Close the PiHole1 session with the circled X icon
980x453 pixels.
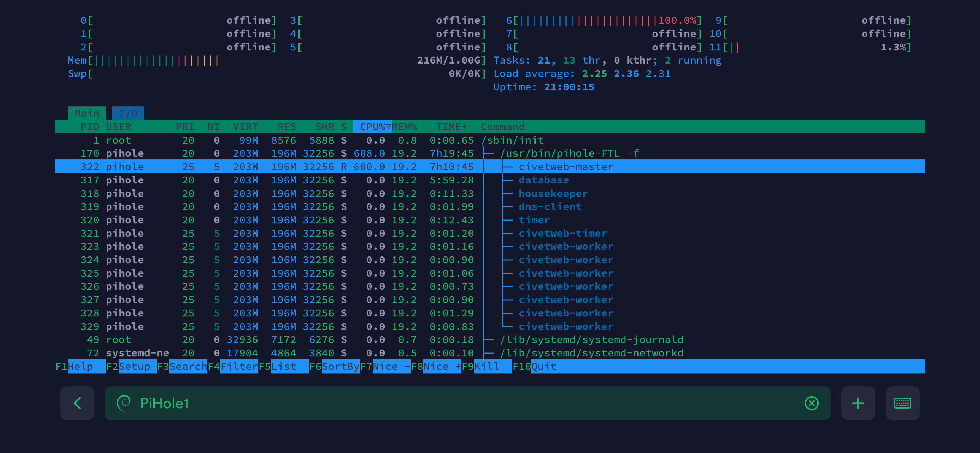[x=811, y=403]
